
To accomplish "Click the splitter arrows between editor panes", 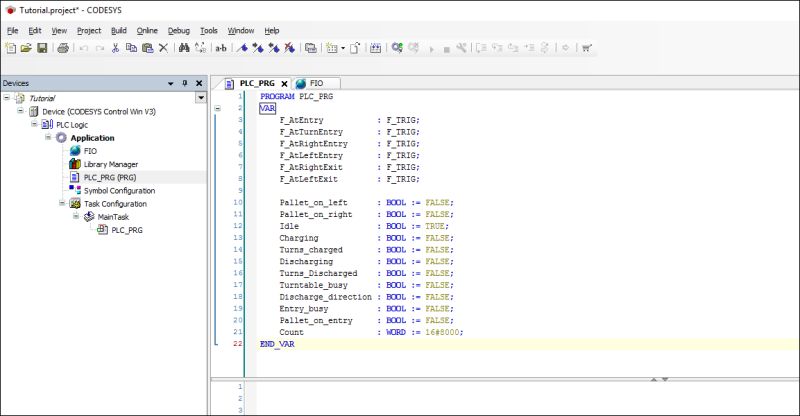I will 659,379.
